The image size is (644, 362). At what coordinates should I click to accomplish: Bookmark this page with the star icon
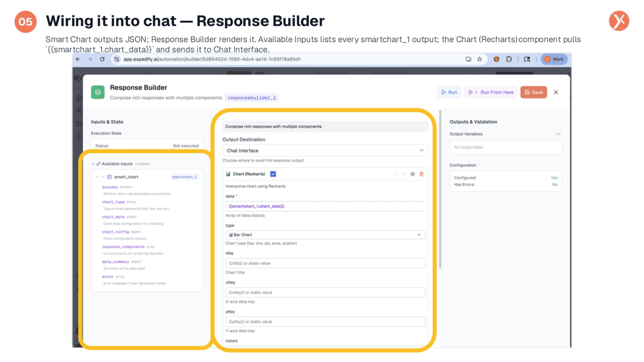479,59
